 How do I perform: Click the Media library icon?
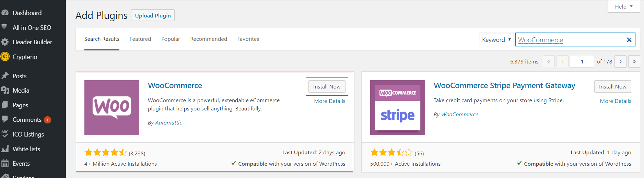tap(5, 90)
